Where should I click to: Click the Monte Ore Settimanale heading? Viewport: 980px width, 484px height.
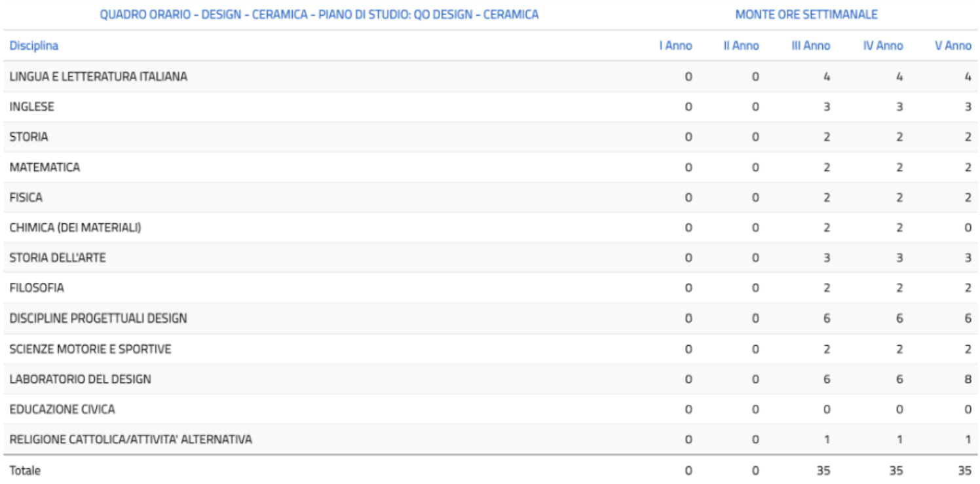click(x=806, y=14)
